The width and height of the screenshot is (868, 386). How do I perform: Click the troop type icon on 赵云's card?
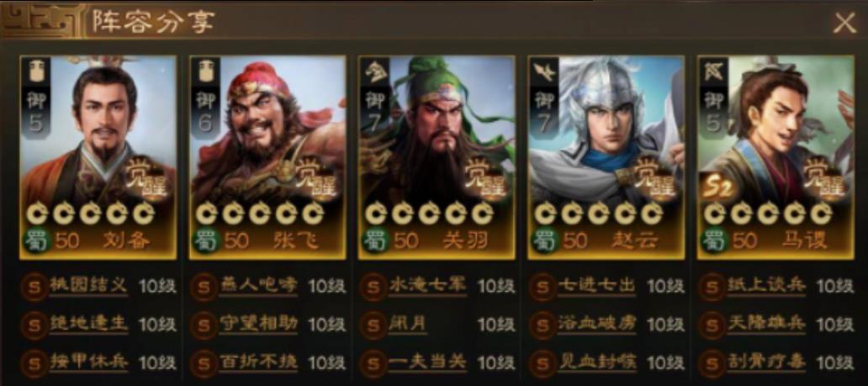click(543, 73)
